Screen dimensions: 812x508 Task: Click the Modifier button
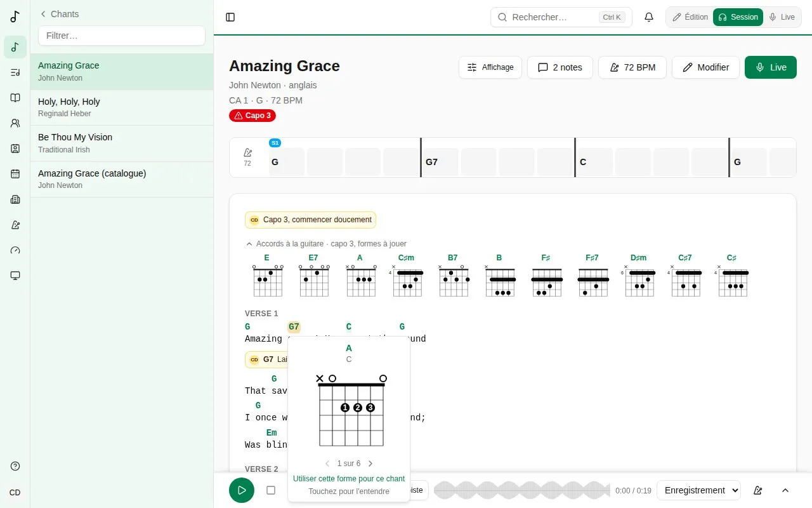(705, 67)
